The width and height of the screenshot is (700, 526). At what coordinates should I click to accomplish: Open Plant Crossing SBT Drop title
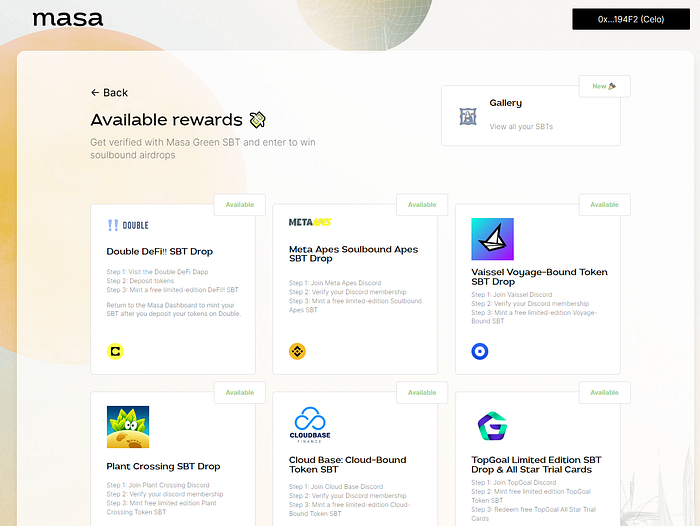163,466
